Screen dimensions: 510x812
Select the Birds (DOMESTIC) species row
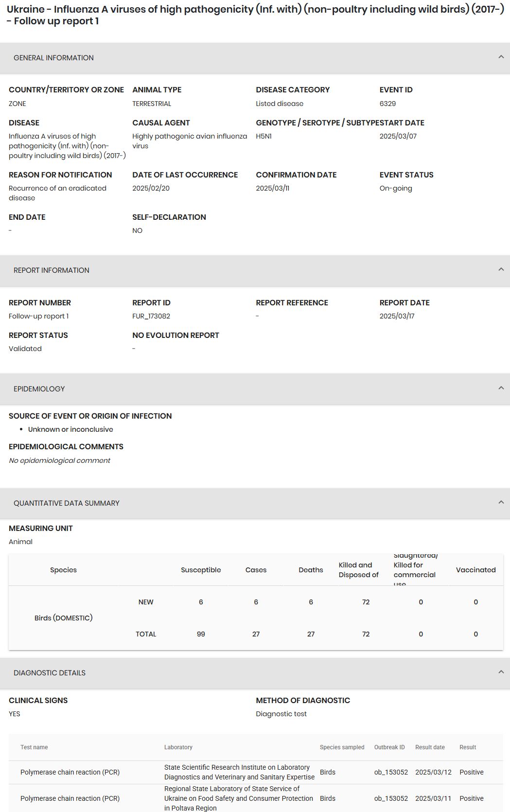point(256,618)
